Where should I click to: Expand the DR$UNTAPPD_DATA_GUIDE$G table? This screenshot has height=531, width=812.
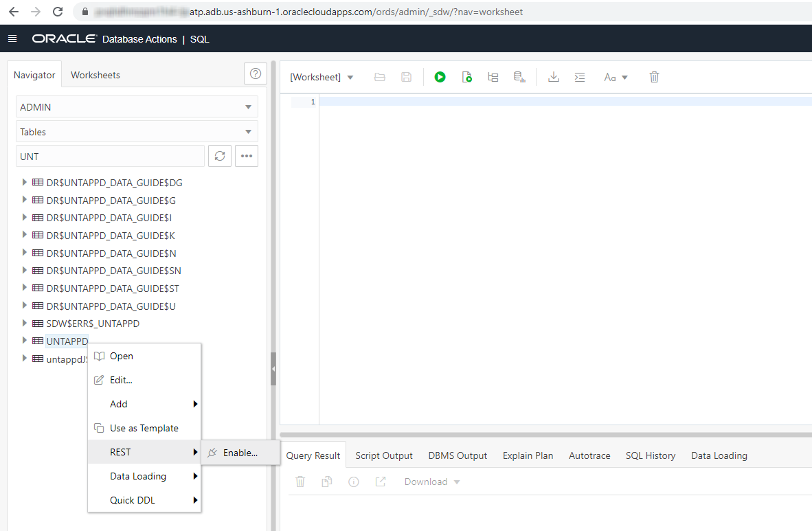pyautogui.click(x=24, y=200)
